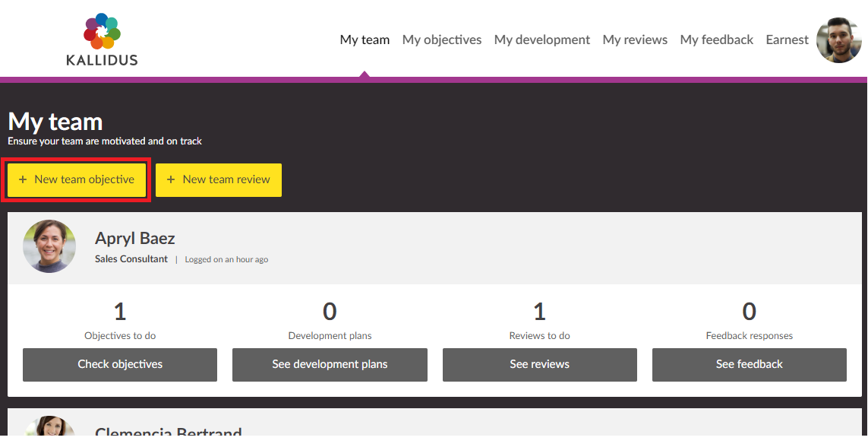
Task: Switch to My reviews page
Action: coord(635,40)
